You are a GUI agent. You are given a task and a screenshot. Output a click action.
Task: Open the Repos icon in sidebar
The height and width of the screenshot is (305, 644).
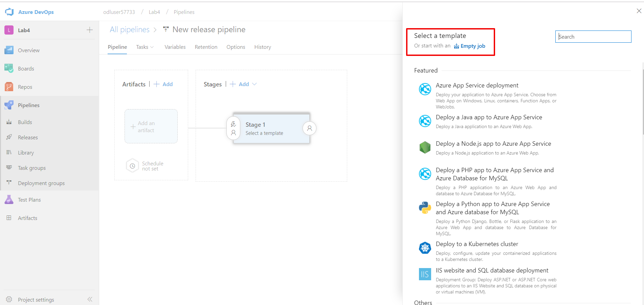(9, 87)
